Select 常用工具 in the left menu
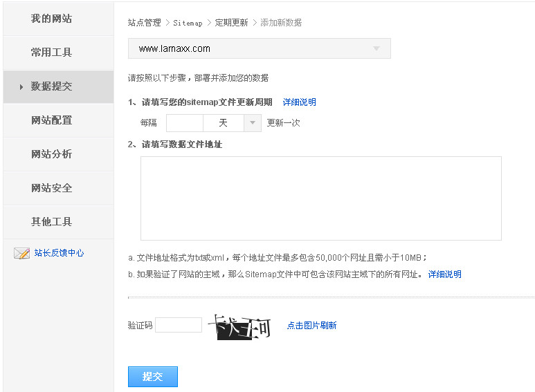The image size is (535, 392). click(x=51, y=53)
